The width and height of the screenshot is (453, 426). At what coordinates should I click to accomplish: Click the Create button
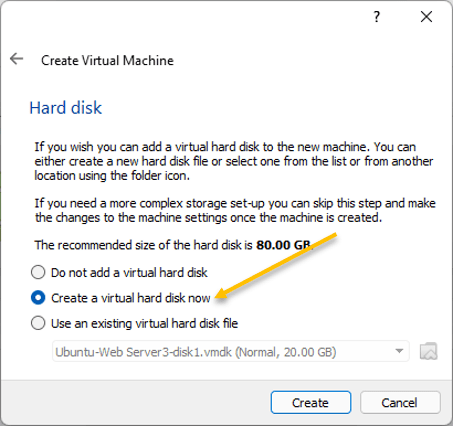[x=311, y=402]
